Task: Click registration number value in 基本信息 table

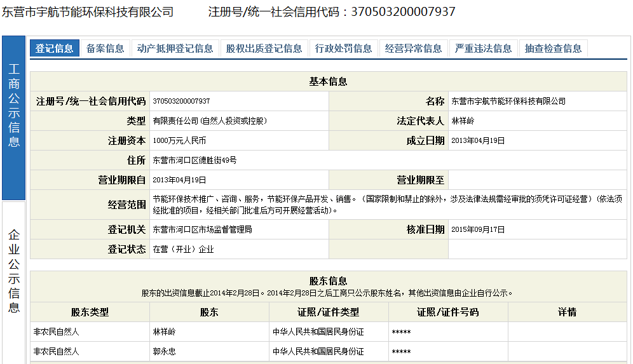Action: coord(181,102)
